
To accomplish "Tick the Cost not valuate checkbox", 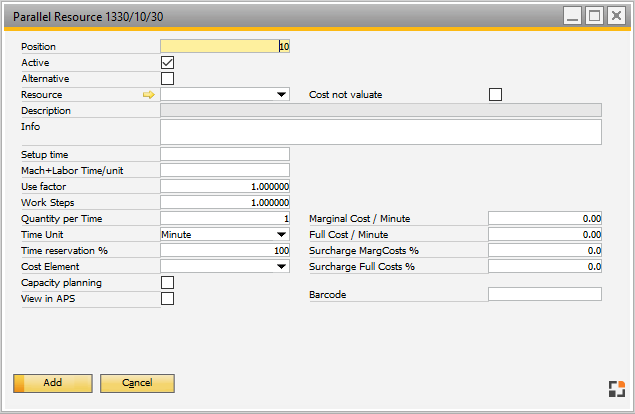I will (495, 95).
